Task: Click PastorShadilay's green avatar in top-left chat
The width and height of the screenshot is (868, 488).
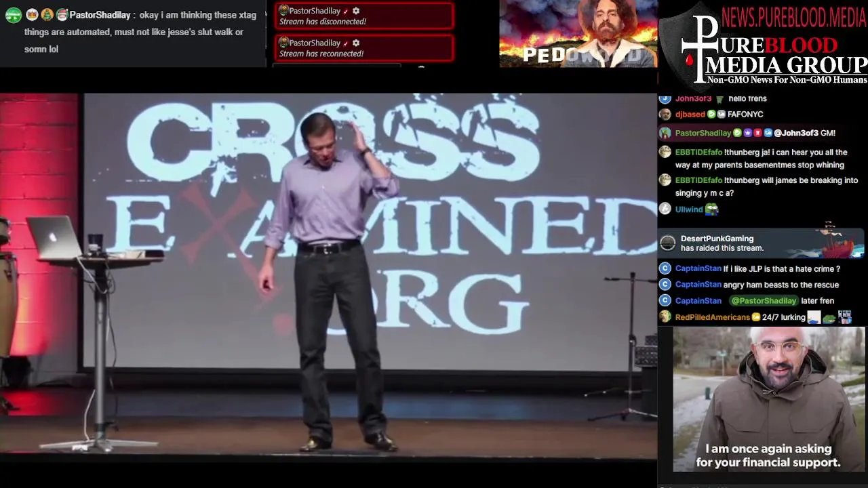Action: (14, 15)
